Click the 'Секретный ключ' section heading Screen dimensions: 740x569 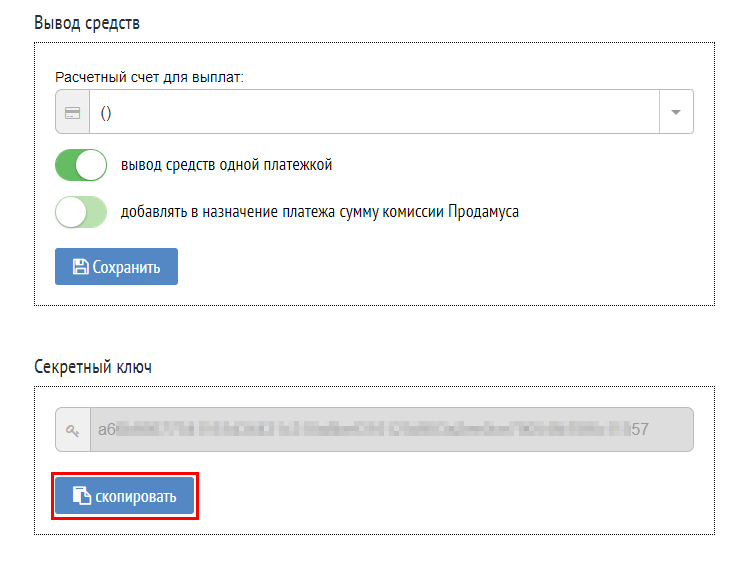tap(93, 367)
